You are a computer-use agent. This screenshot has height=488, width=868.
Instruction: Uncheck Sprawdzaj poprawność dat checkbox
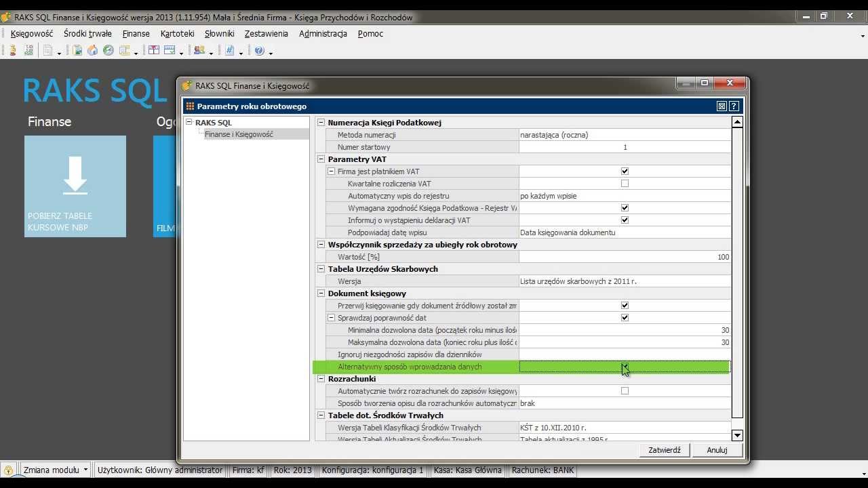point(625,318)
